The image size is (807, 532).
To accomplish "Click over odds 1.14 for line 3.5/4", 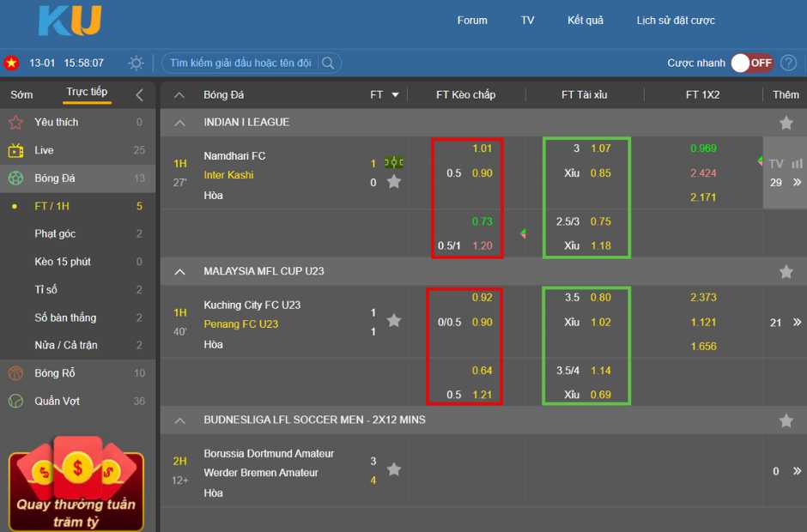I will 601,371.
